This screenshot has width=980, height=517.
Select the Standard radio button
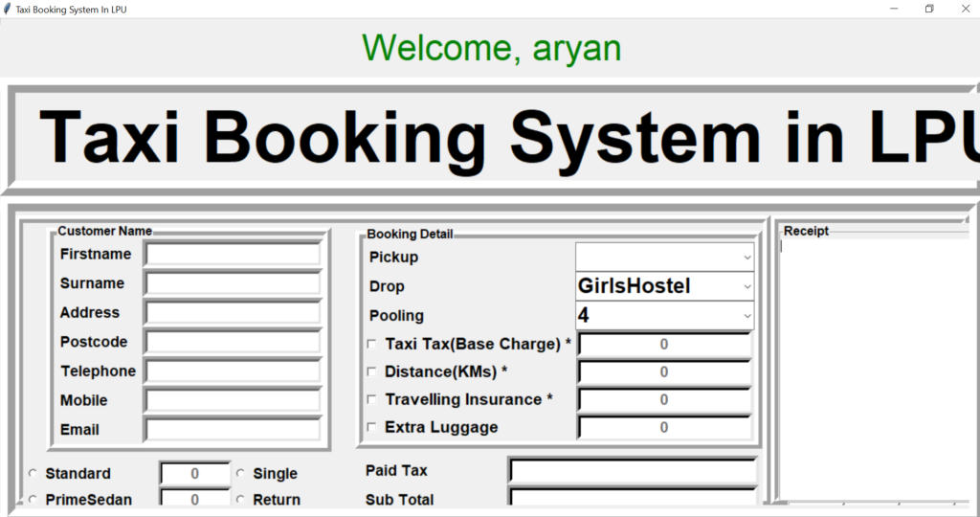tap(33, 473)
